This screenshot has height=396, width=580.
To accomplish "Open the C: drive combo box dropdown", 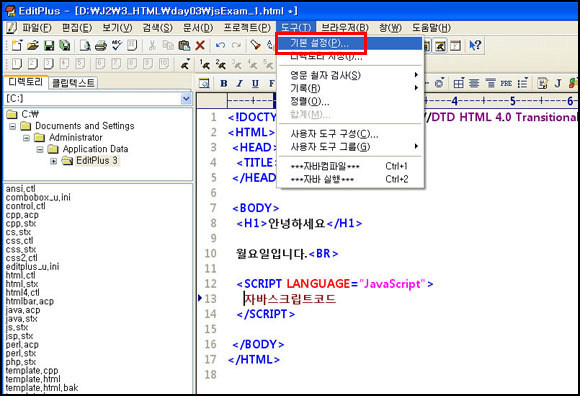I will coord(186,99).
